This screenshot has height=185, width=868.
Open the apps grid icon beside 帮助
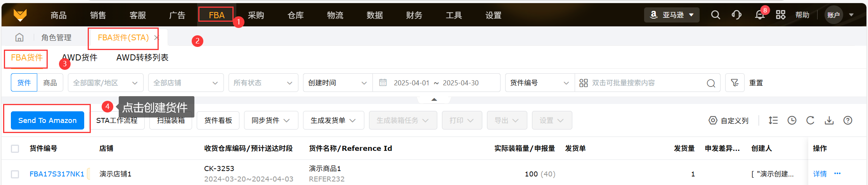[781, 15]
